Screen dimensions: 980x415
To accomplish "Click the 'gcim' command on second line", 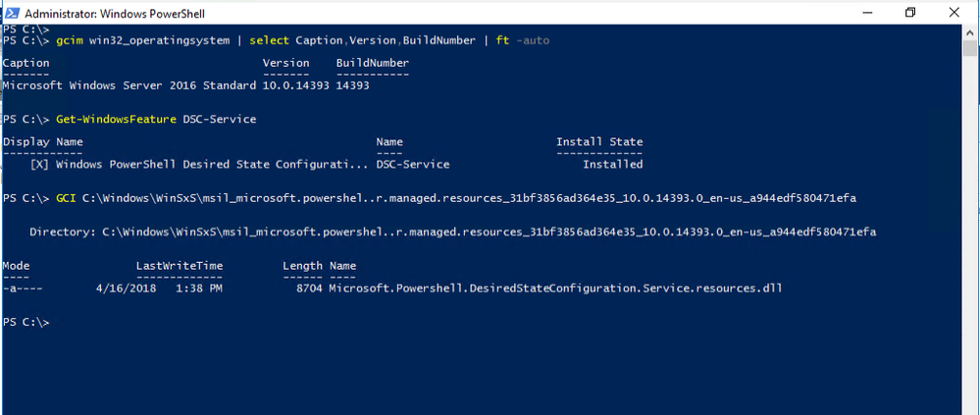I will pyautogui.click(x=70, y=40).
